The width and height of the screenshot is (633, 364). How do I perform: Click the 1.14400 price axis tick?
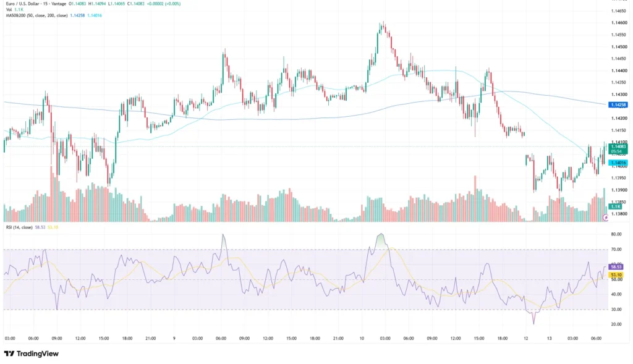coord(618,70)
